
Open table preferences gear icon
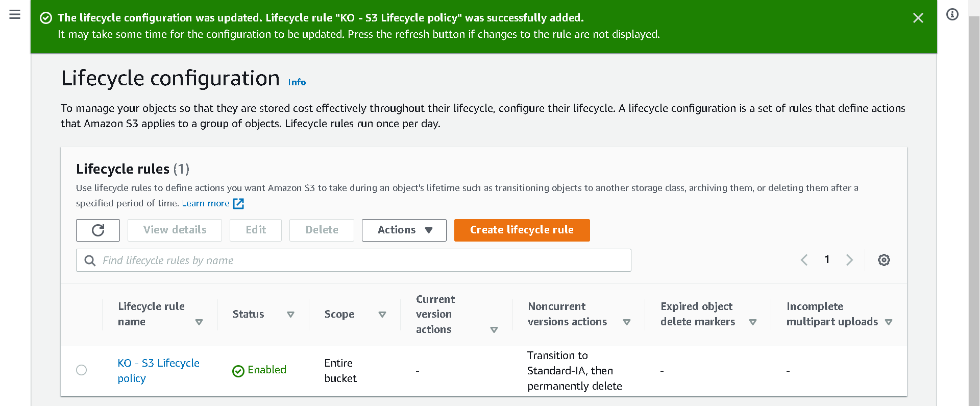point(884,260)
